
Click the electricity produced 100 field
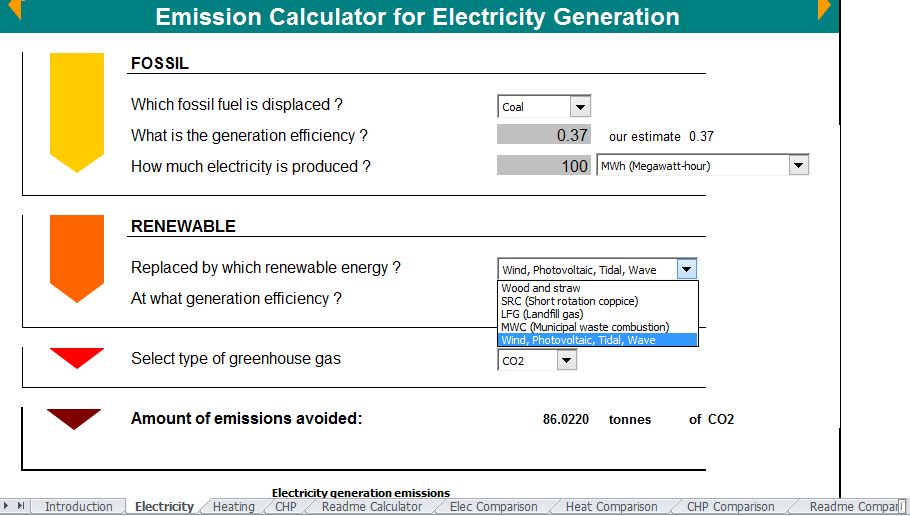coord(543,166)
